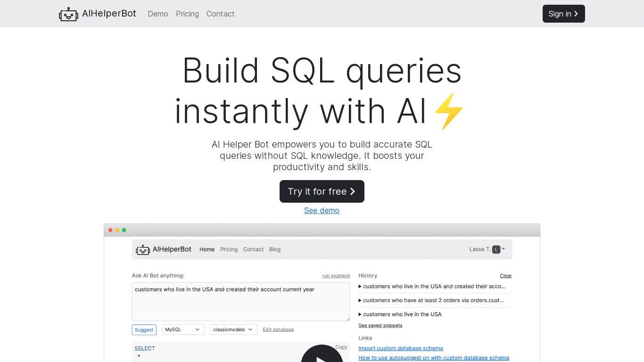
Task: Open the MySQL dialect dropdown
Action: 182,329
